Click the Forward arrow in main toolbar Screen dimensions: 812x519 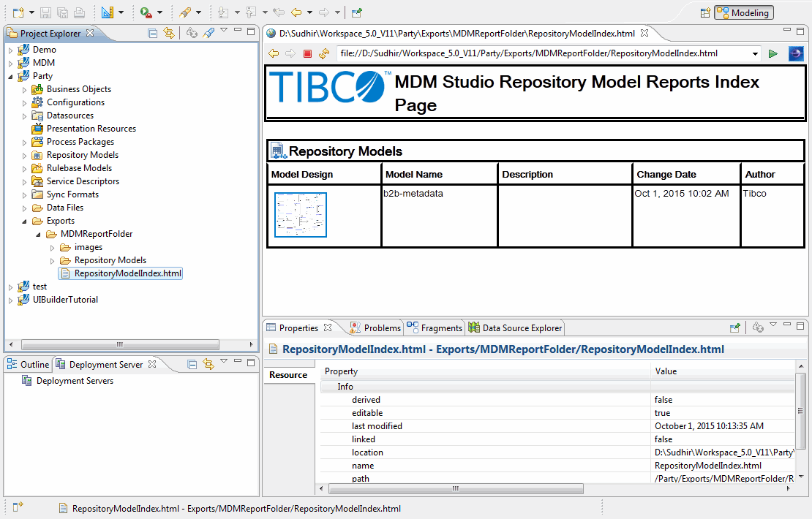tap(324, 12)
